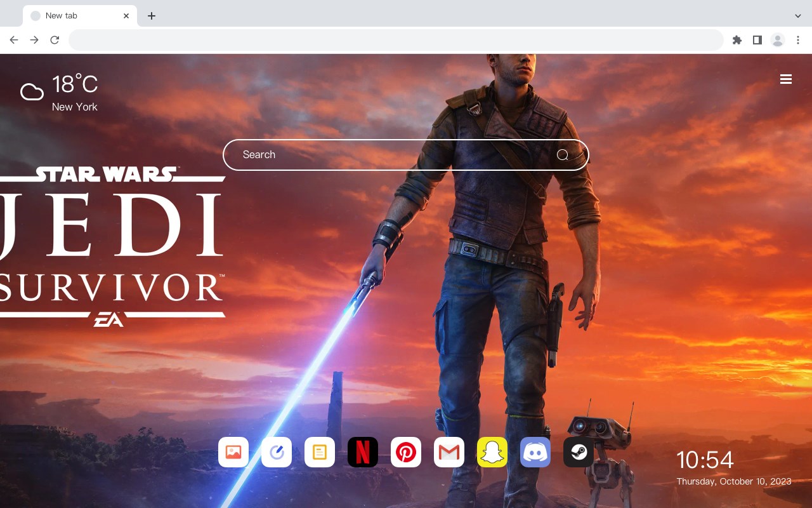The image size is (812, 508).
Task: Expand the tab search dropdown chevron
Action: pyautogui.click(x=798, y=16)
